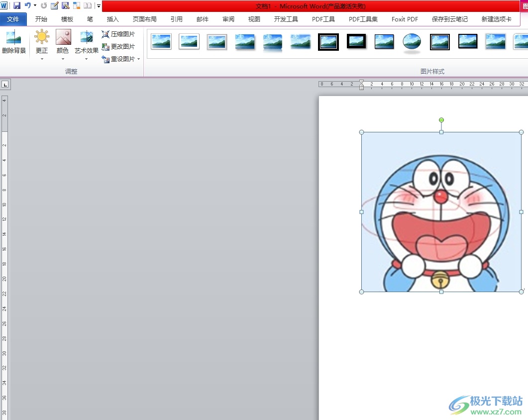
Task: Apply the sixth soft edge picture style
Action: coord(301,42)
